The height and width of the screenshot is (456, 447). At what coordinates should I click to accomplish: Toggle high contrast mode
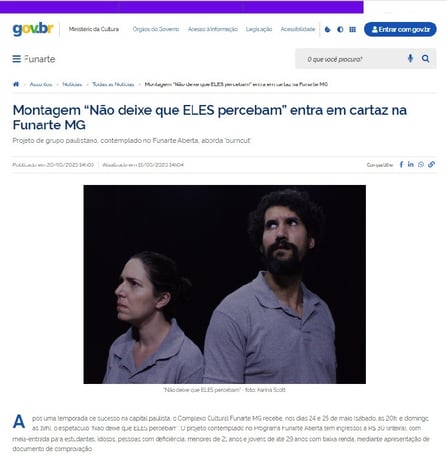(340, 29)
